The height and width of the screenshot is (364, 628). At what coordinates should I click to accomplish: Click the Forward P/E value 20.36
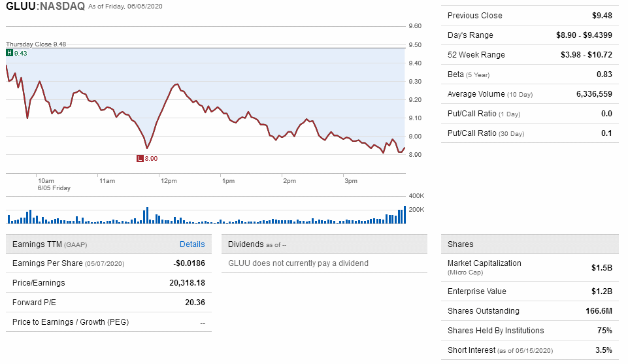[195, 303]
